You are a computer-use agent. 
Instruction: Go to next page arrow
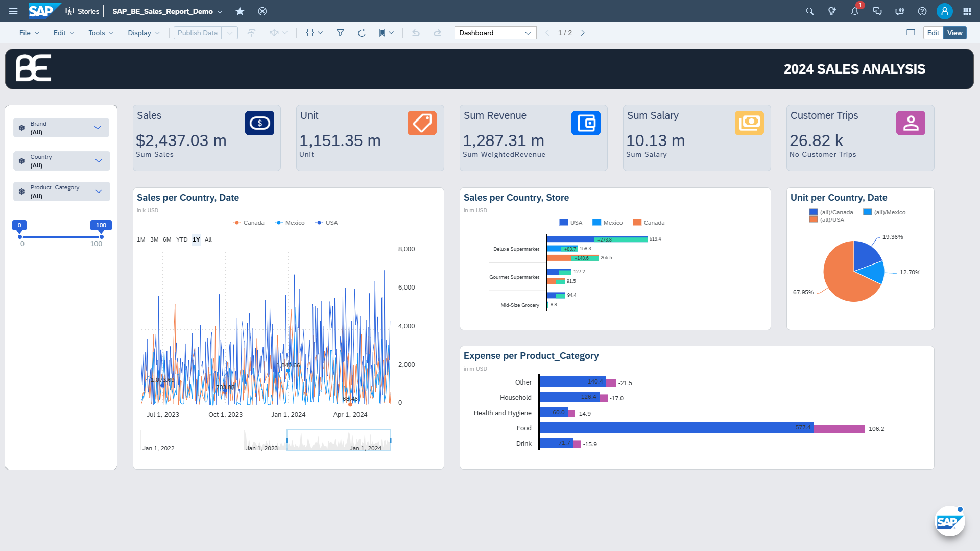[583, 33]
